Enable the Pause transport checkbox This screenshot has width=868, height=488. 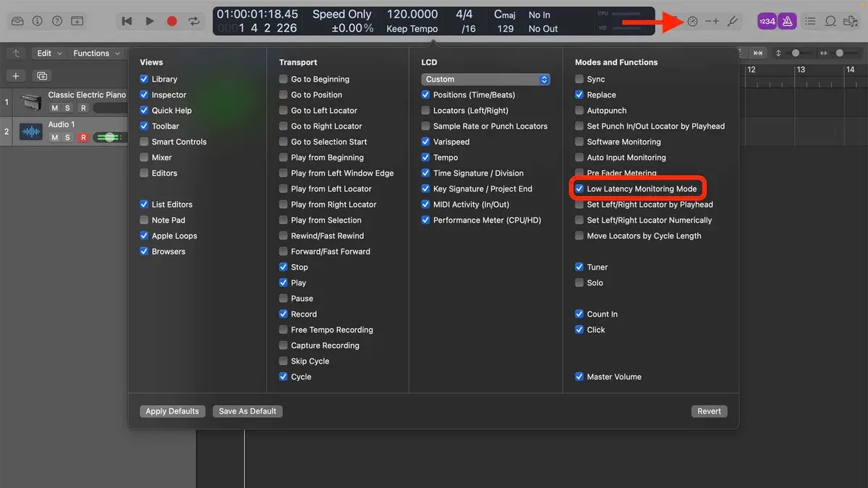(284, 299)
